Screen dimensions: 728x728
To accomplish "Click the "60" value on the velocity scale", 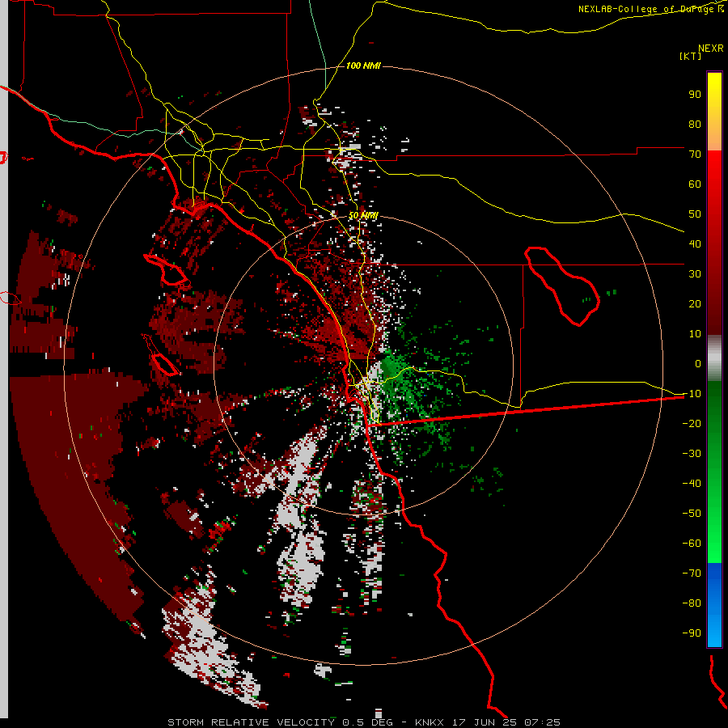I will (x=695, y=184).
